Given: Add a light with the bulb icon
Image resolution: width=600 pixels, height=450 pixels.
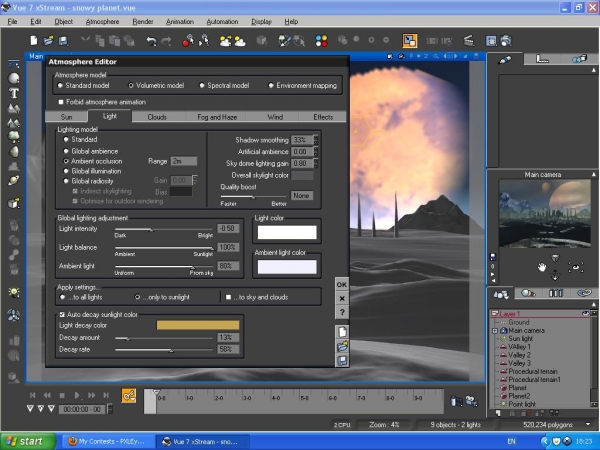Looking at the screenshot, I should pyautogui.click(x=14, y=293).
